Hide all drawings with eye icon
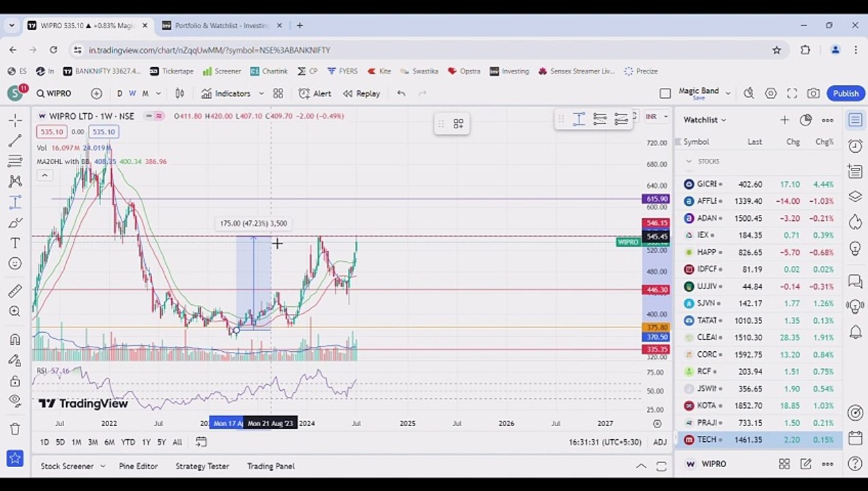The width and height of the screenshot is (868, 491). (x=14, y=401)
